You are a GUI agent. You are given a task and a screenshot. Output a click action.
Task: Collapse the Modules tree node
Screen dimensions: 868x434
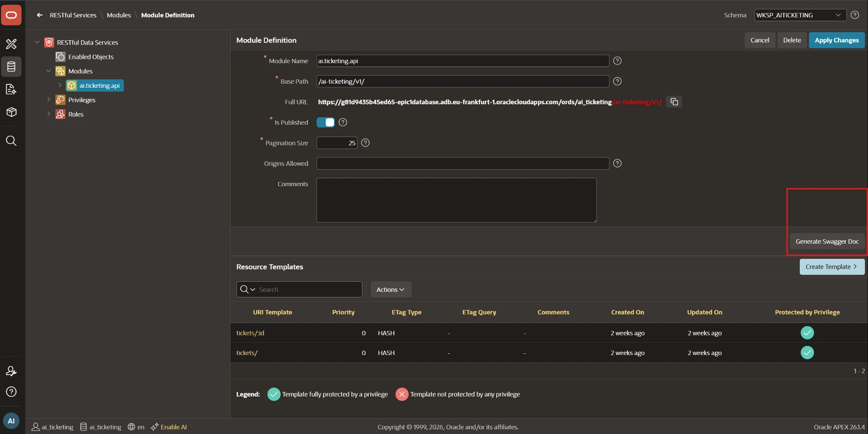coord(49,71)
